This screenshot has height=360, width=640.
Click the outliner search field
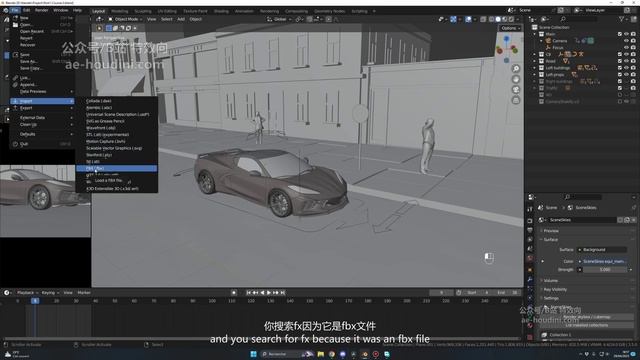pyautogui.click(x=580, y=19)
